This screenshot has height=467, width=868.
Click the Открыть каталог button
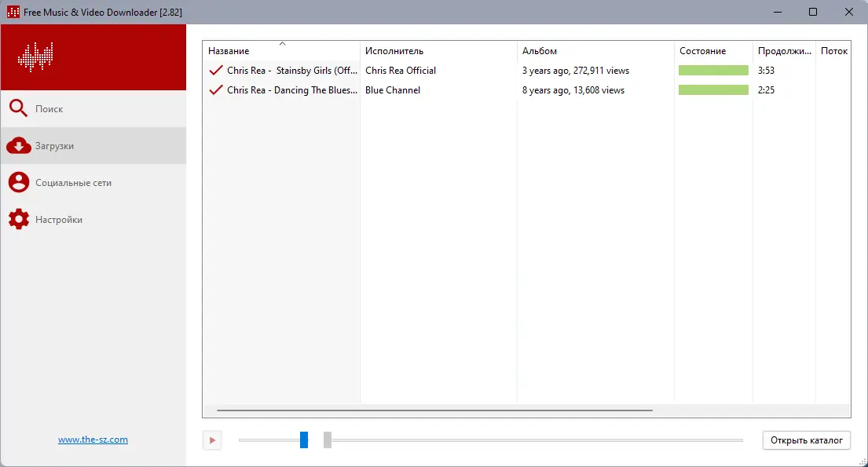point(806,440)
